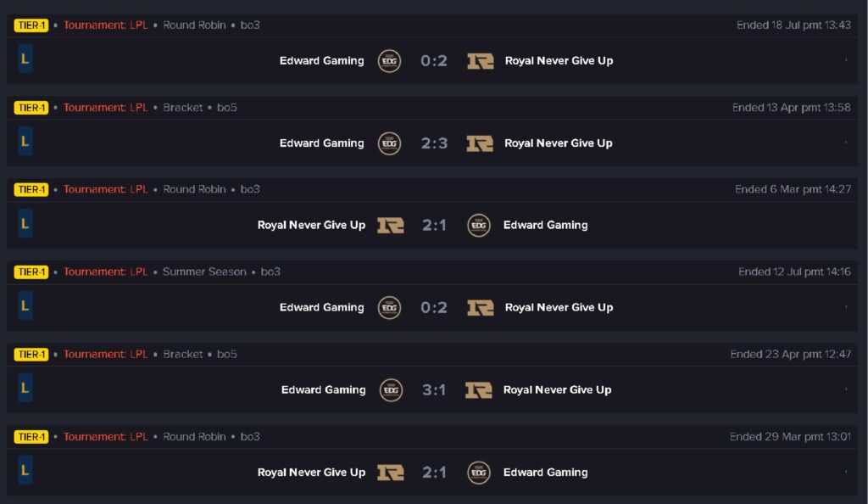Click Edward Gaming logo in 18 Jul match
868x504 pixels.
[x=389, y=61]
